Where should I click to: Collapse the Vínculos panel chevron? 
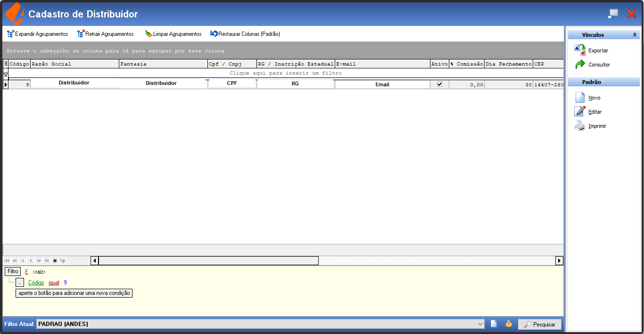635,35
